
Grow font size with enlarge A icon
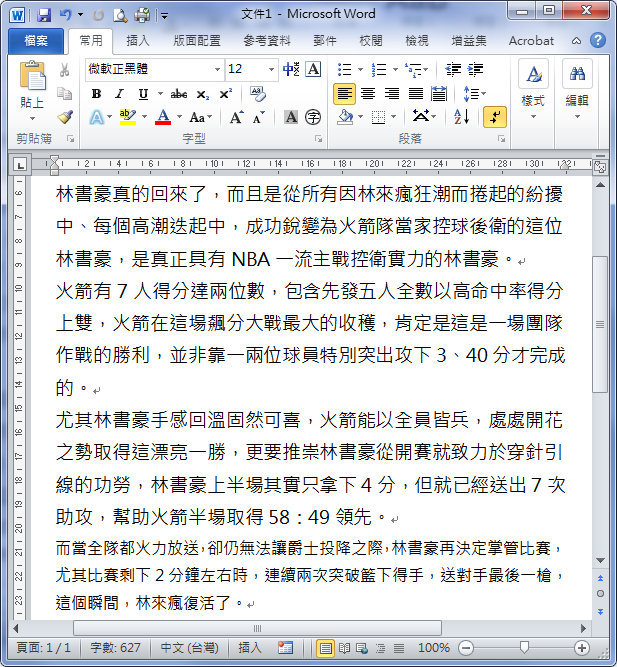pos(237,117)
